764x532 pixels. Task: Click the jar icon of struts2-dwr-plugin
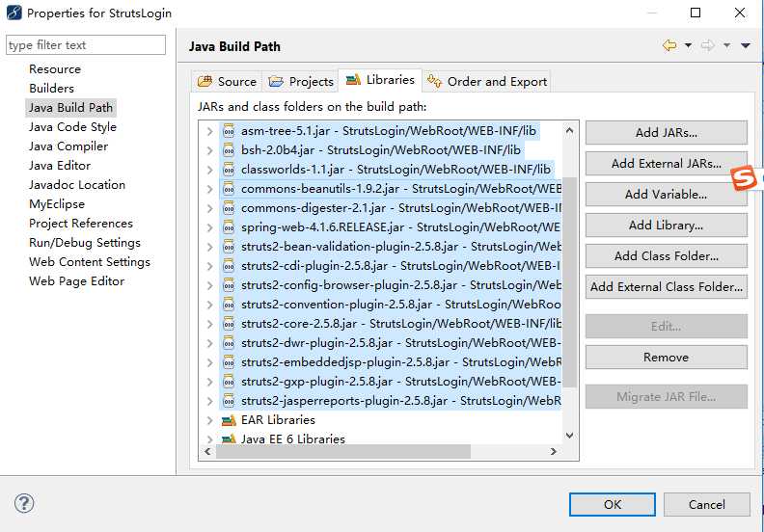(229, 343)
